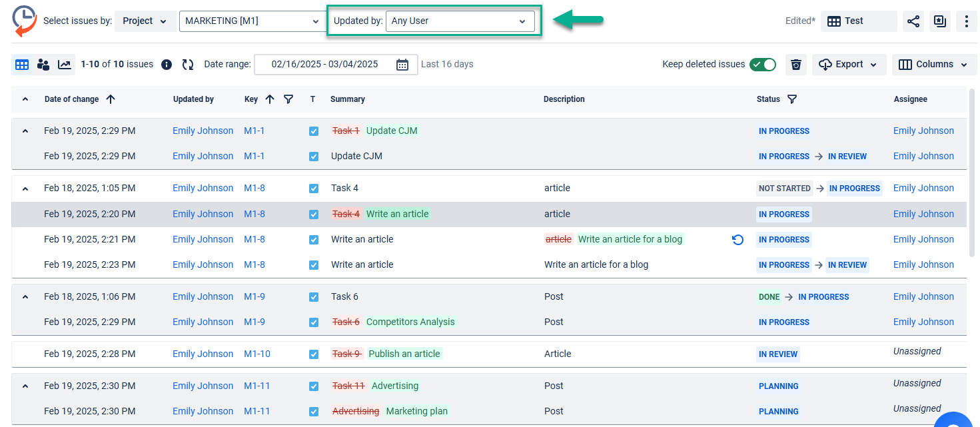Screen dimensions: 980x427
Task: Open the trash bin of deleted issues
Action: (x=795, y=65)
